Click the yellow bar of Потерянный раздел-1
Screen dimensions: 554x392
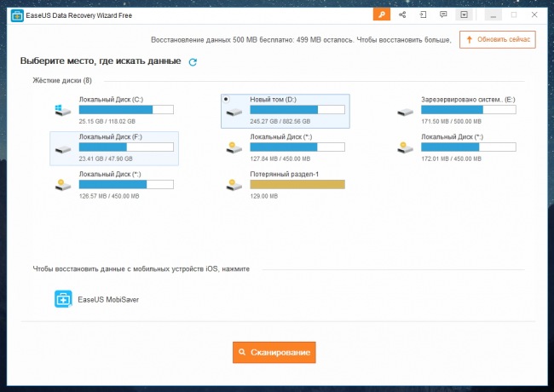pyautogui.click(x=297, y=184)
